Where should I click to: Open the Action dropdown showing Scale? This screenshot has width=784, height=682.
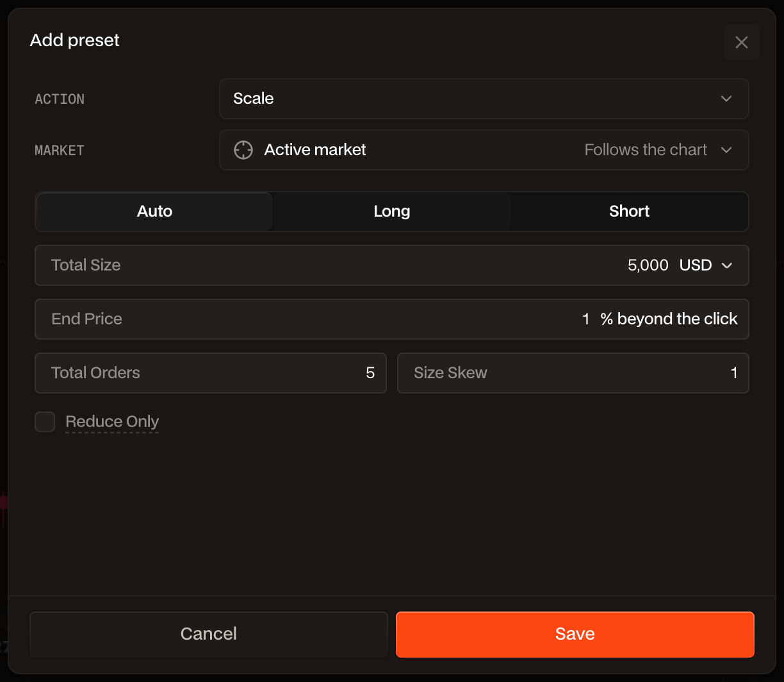[x=484, y=99]
